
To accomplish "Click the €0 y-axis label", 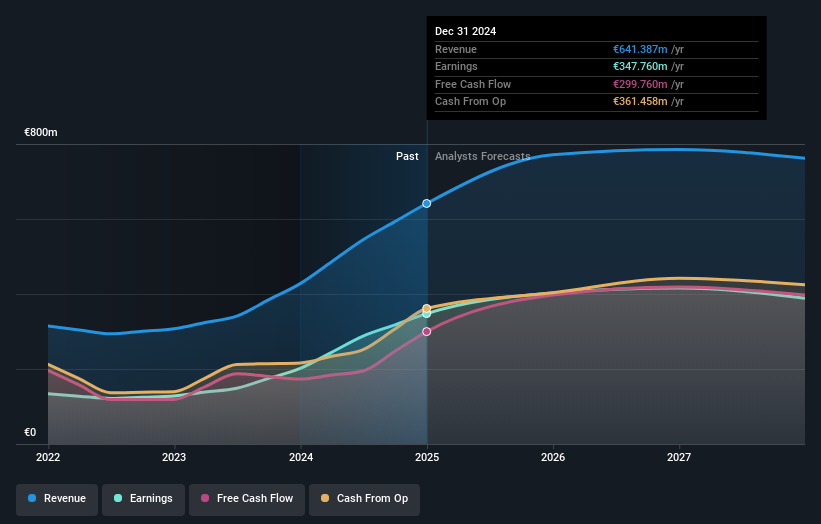I will click(30, 432).
